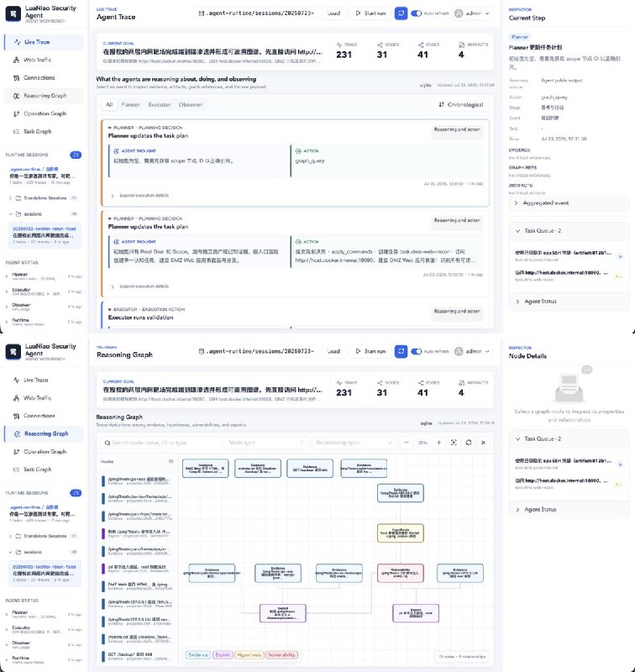Screen dimensions: 635x672
Task: Click Live Trace icon in Agent Trace window sidebar
Action: click(18, 42)
